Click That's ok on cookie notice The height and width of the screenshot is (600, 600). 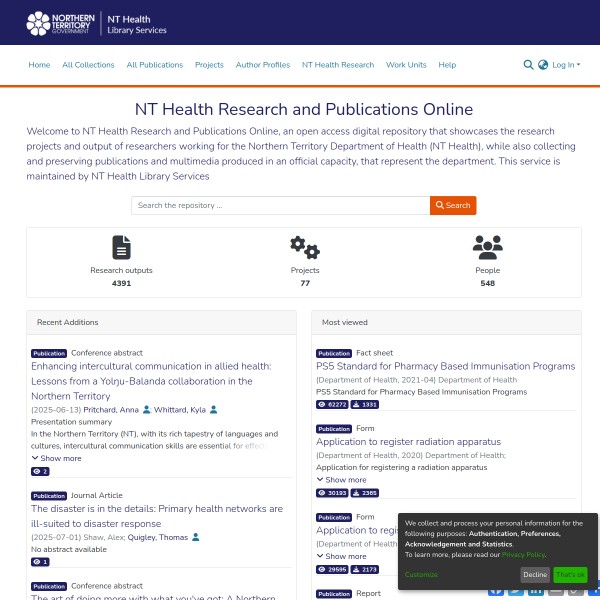coord(570,575)
